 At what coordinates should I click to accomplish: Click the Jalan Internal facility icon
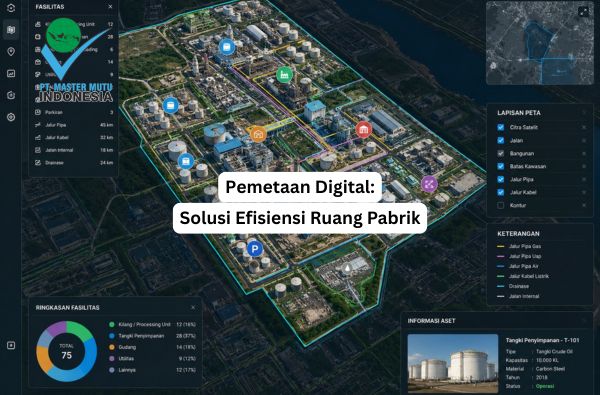(38, 150)
